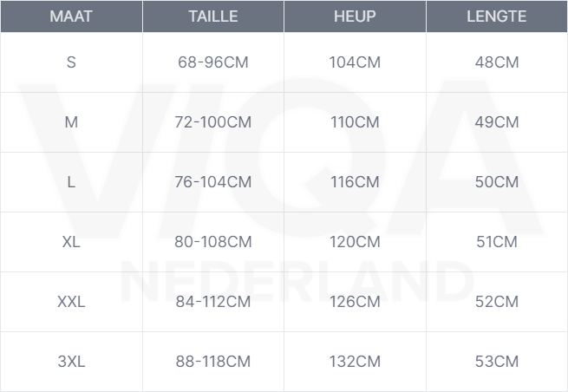
Task: Click the 48CM length value
Action: coord(497,62)
